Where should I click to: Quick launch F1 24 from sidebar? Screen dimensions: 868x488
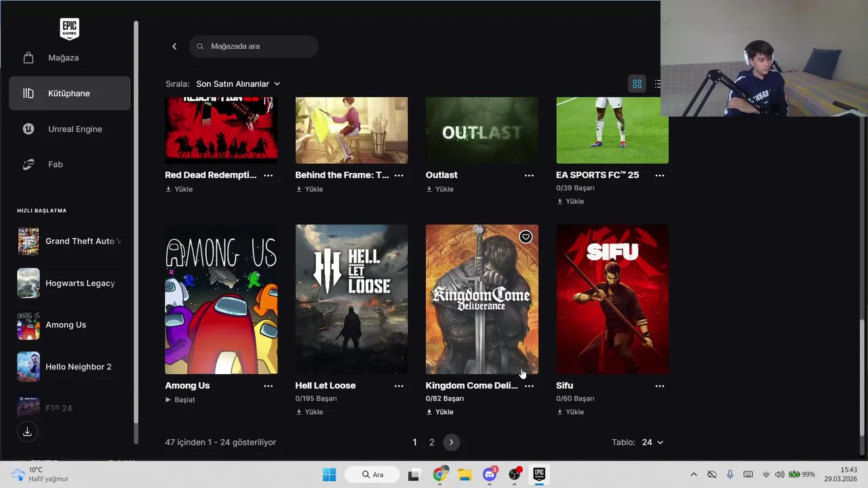point(69,408)
